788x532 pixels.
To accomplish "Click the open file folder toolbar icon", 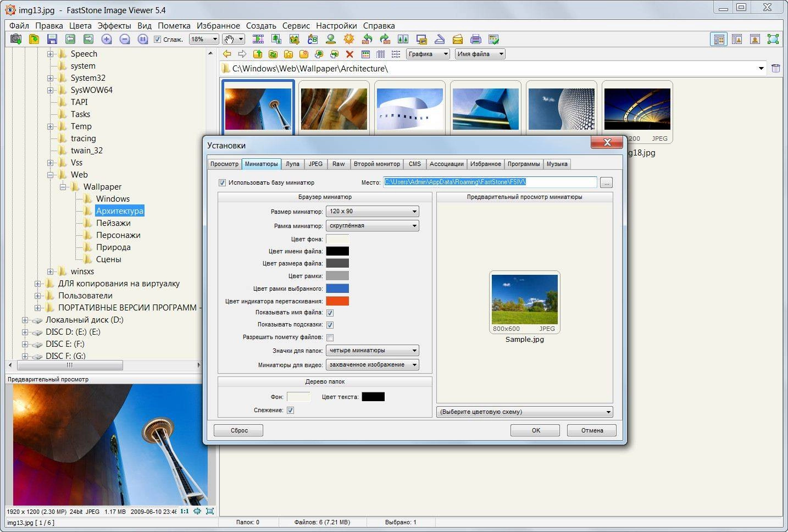I will 34,39.
